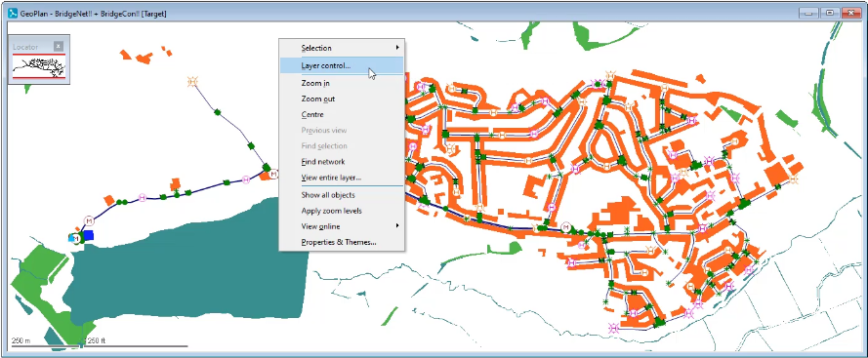
Task: Expand the View online submenu arrow
Action: pos(397,225)
